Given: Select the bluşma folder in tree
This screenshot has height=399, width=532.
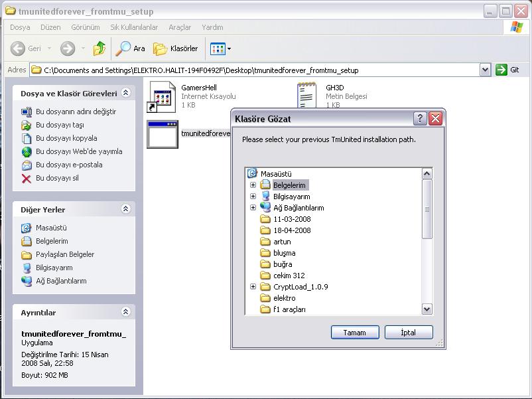Looking at the screenshot, I should 285,253.
